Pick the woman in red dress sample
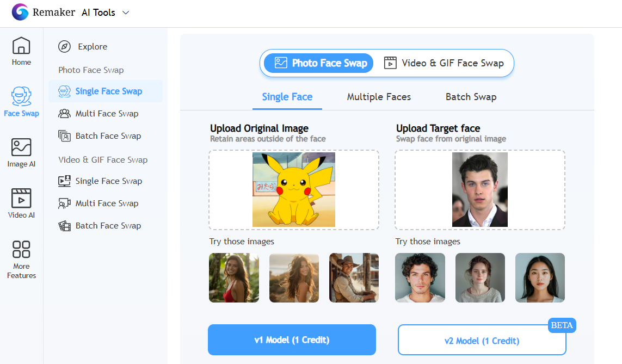 [x=234, y=277]
